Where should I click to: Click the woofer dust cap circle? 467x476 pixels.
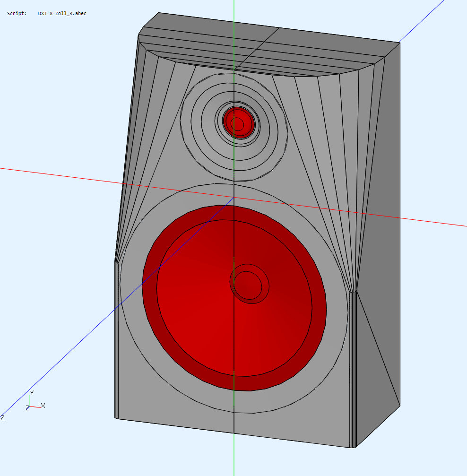pos(249,284)
